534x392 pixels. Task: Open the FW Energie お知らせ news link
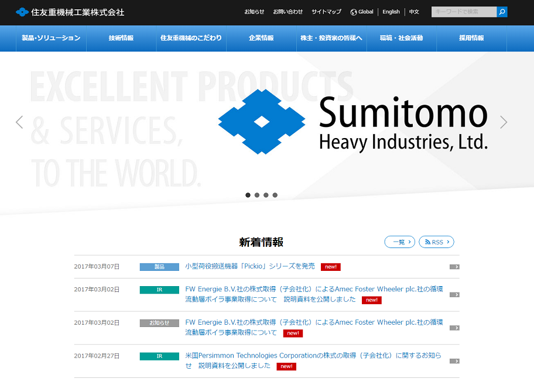click(314, 327)
